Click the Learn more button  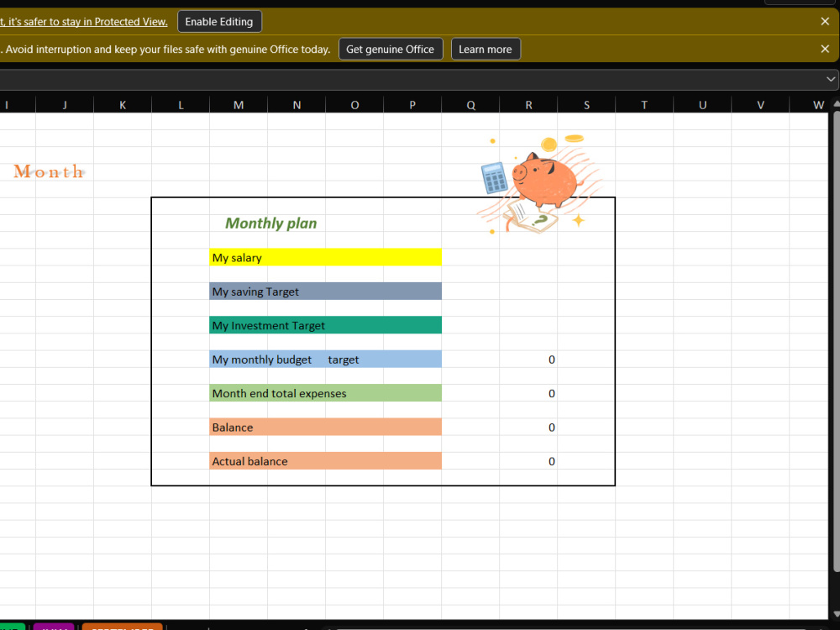[486, 50]
